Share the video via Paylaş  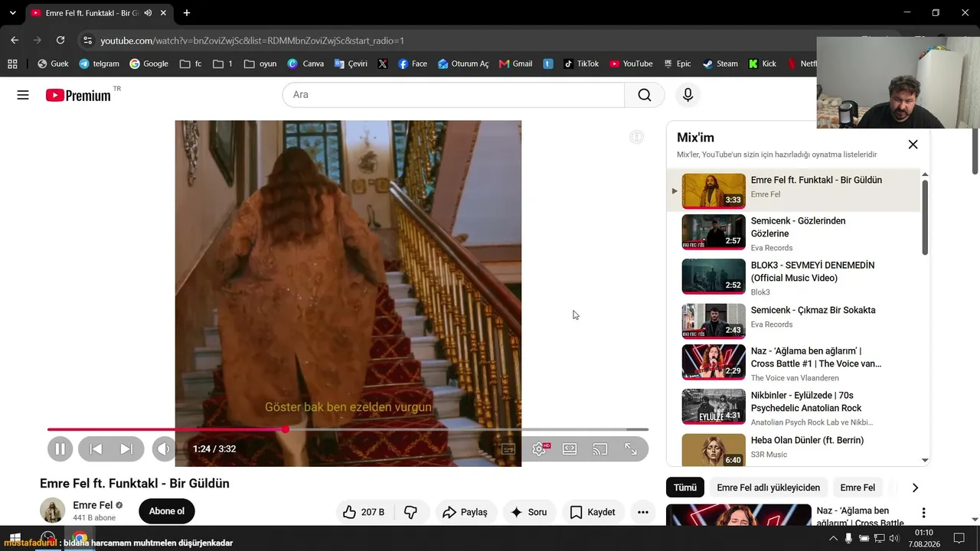coord(465,512)
